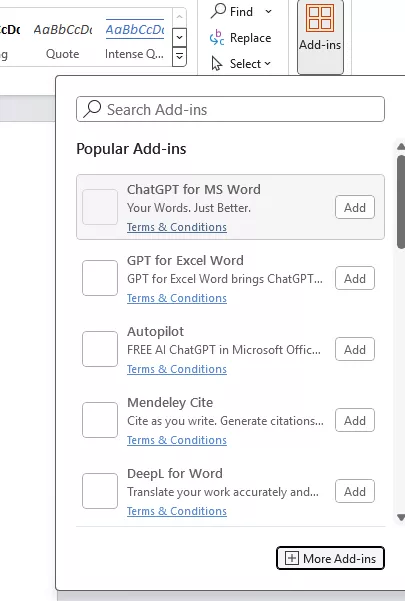
Task: Click the add-ins list scrollbar down arrow
Action: [401, 518]
